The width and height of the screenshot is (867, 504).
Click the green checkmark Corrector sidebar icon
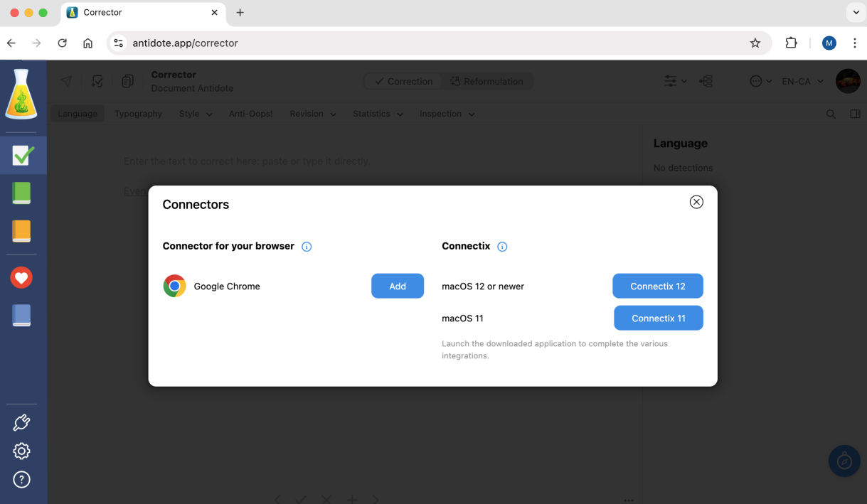tap(23, 155)
